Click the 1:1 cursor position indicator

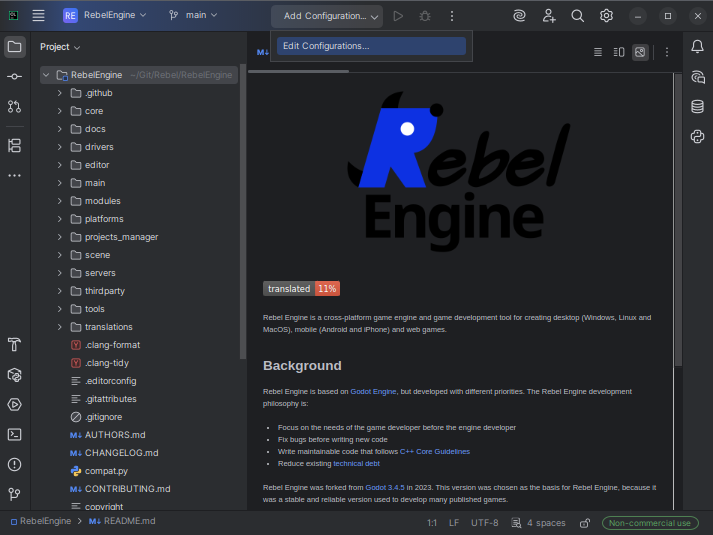[x=432, y=523]
